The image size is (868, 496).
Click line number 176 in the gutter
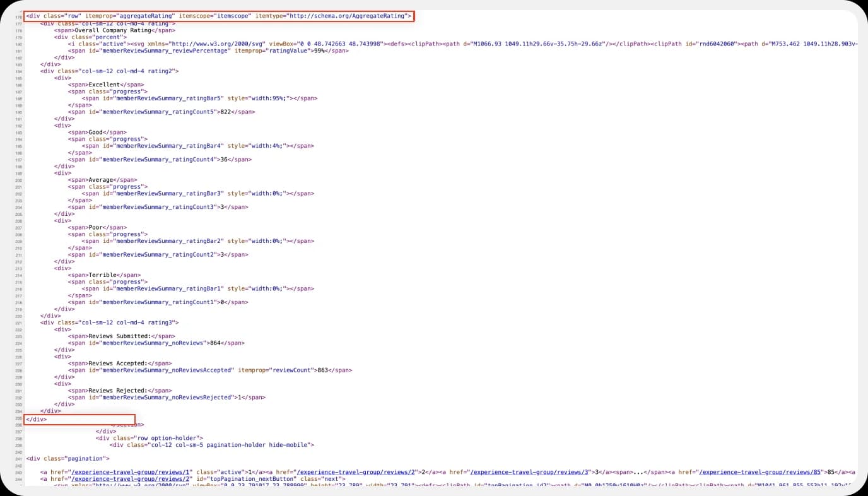(18, 16)
